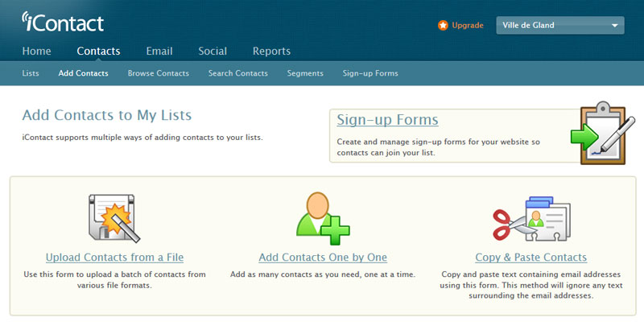Click the orange star Upgrade icon
This screenshot has height=326, width=644.
coord(443,25)
